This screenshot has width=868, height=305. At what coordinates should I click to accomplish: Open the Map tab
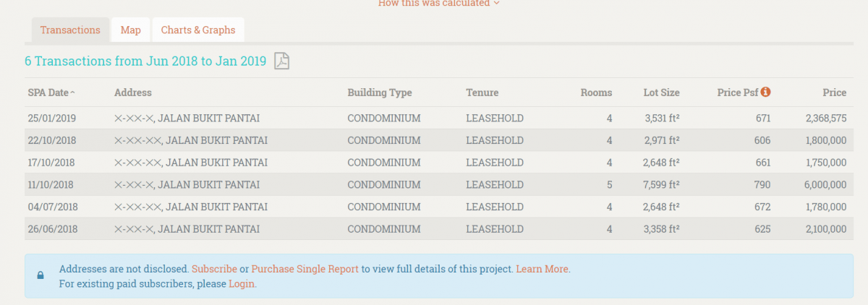pyautogui.click(x=130, y=30)
